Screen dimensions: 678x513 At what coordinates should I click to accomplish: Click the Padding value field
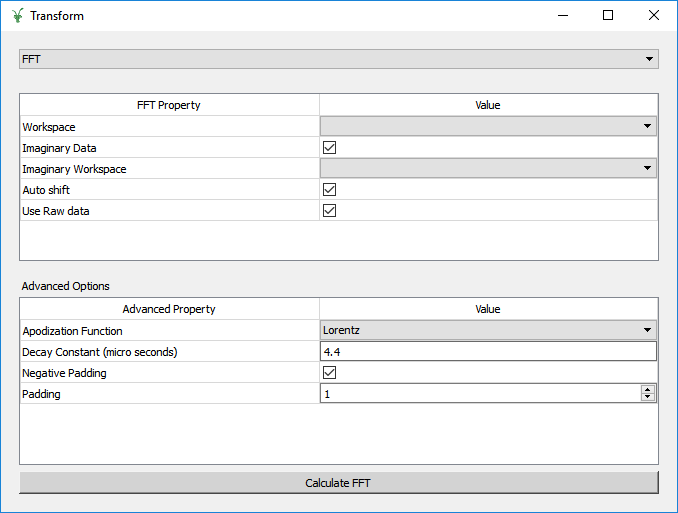point(480,394)
